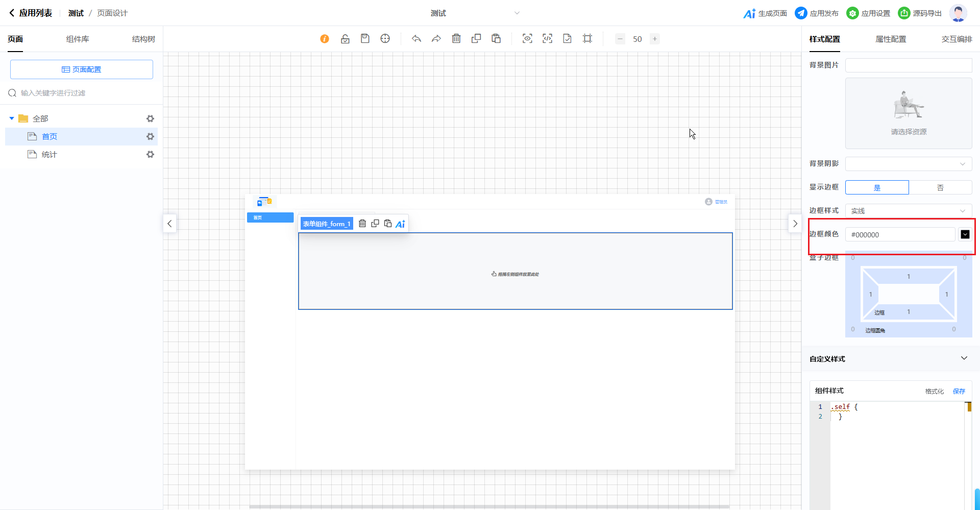This screenshot has height=510, width=980.
Task: Open the 边框样式 dropdown
Action: tap(909, 211)
